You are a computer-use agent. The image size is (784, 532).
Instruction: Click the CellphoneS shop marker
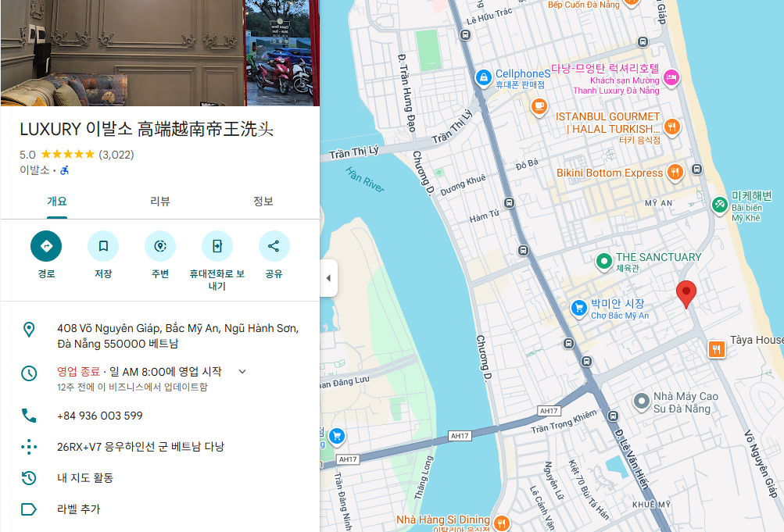(484, 77)
